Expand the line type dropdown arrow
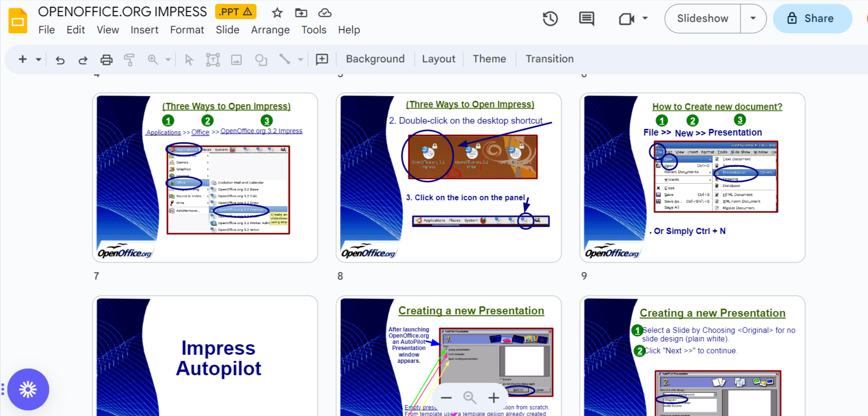 point(301,59)
